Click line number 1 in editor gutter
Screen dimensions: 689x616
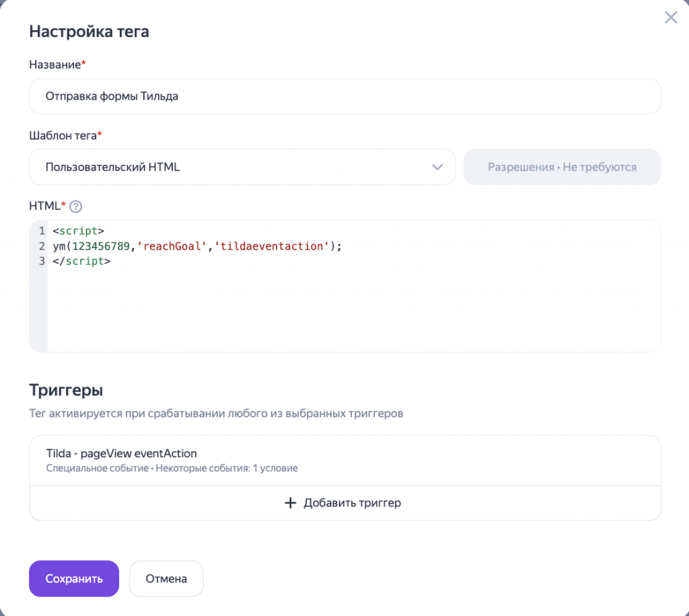tap(42, 231)
